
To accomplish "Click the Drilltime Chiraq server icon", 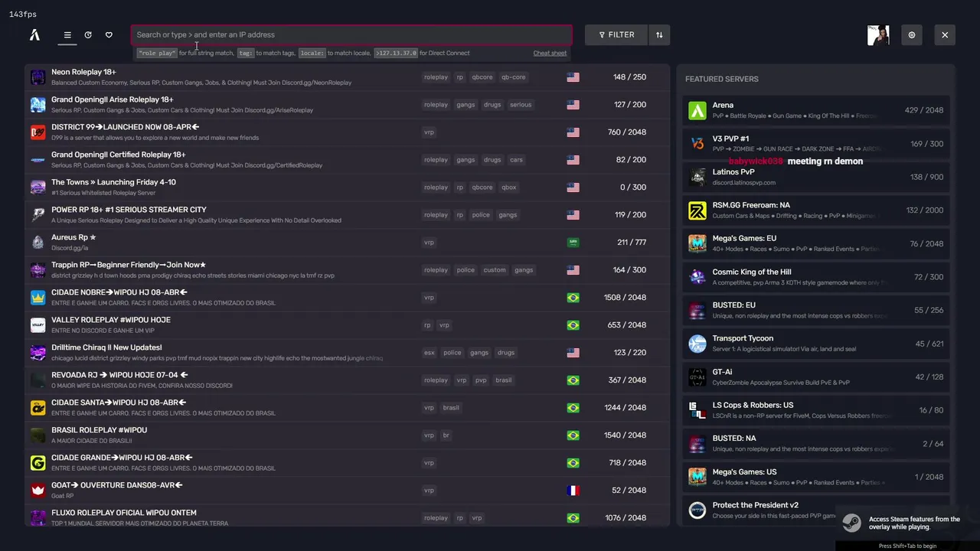I will coord(38,353).
